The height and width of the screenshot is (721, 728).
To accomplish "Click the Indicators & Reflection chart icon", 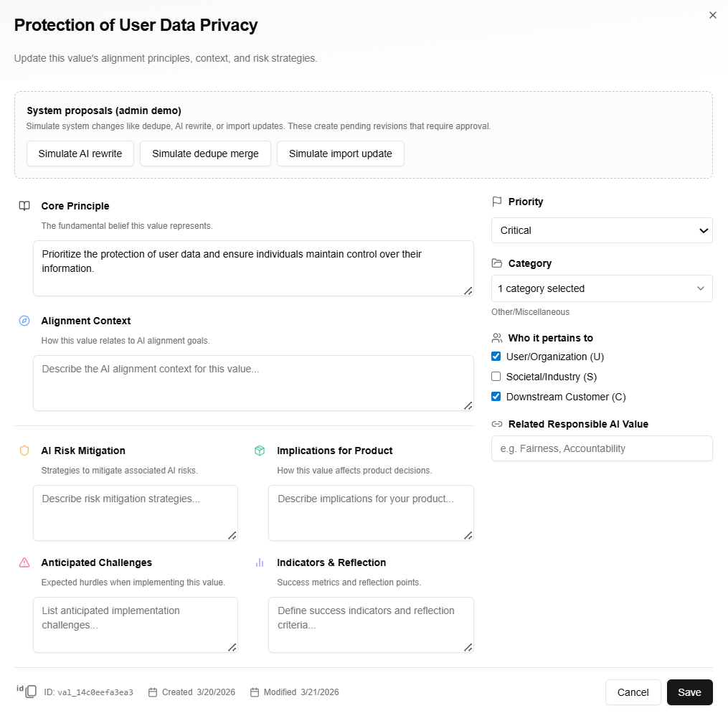I will tap(260, 562).
